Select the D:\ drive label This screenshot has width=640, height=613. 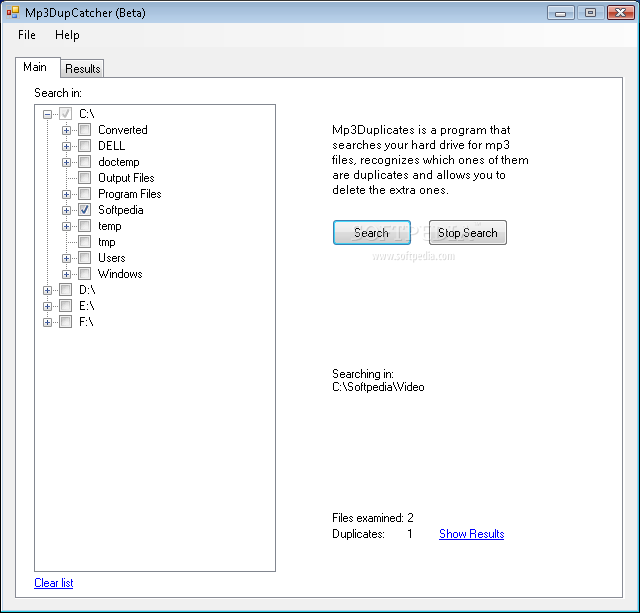[87, 290]
